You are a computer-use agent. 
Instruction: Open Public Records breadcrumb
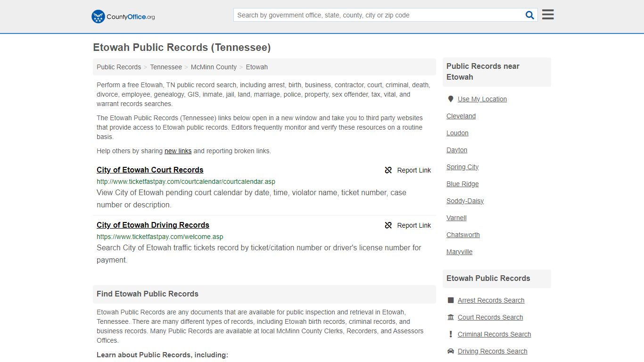coord(119,67)
